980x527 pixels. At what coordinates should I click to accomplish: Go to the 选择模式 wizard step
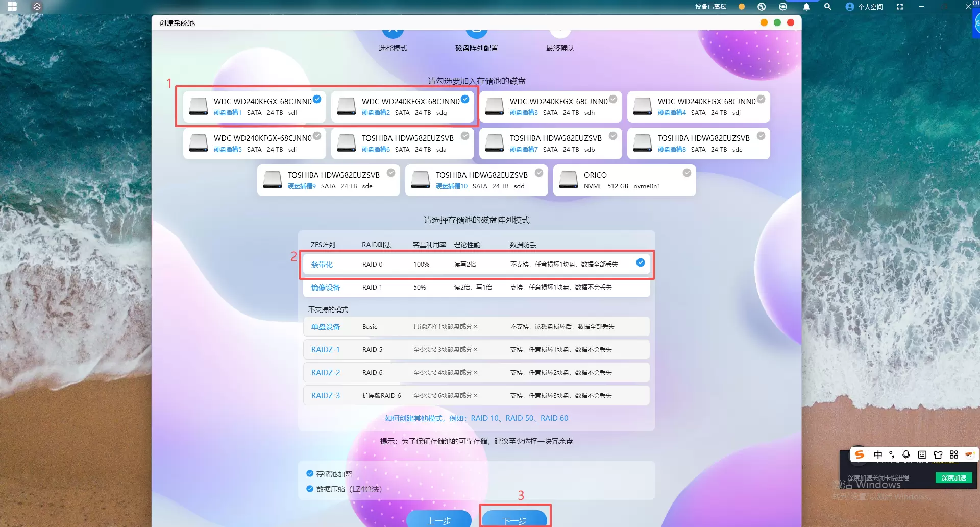click(x=393, y=48)
